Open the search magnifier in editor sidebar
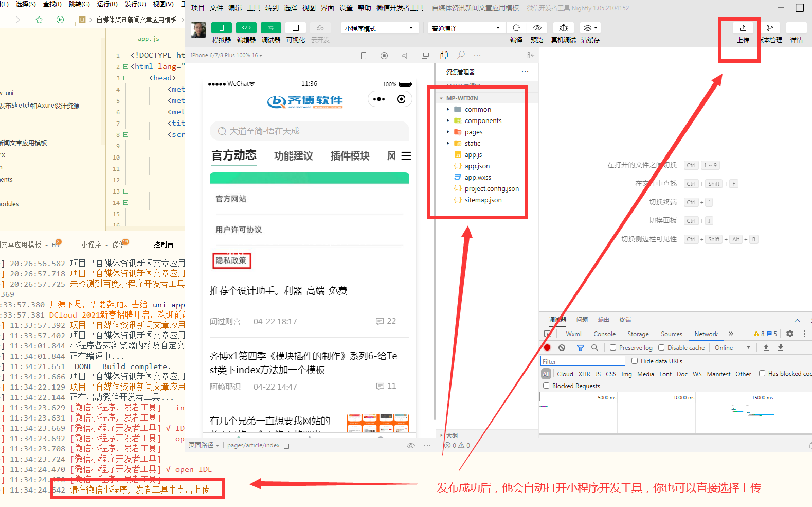The width and height of the screenshot is (812, 507). (x=461, y=55)
